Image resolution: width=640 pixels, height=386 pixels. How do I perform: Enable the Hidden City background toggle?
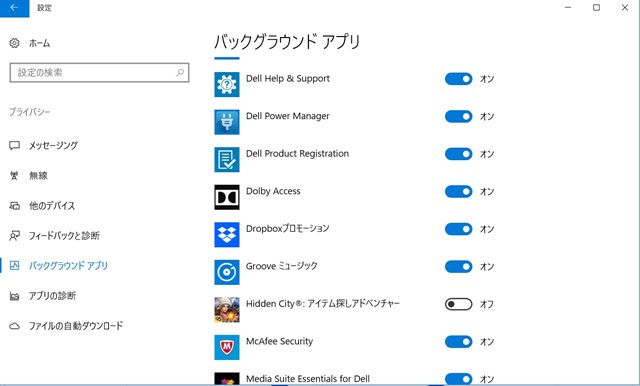point(458,304)
